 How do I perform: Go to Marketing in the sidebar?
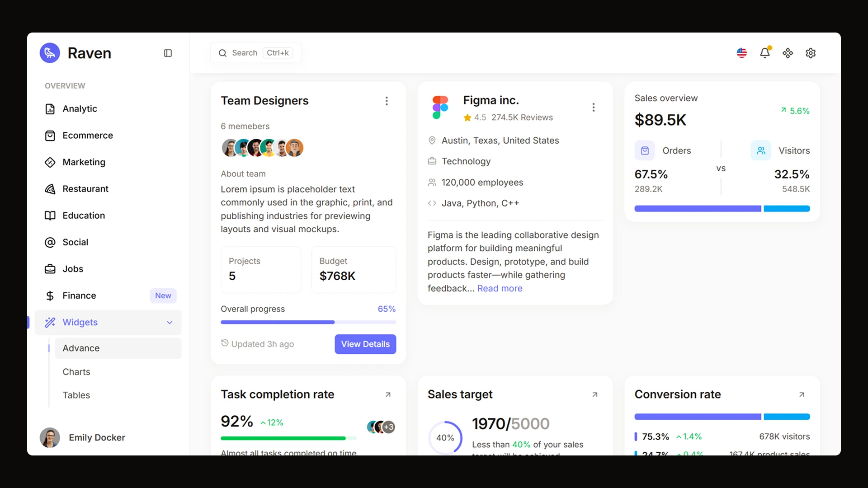point(108,162)
